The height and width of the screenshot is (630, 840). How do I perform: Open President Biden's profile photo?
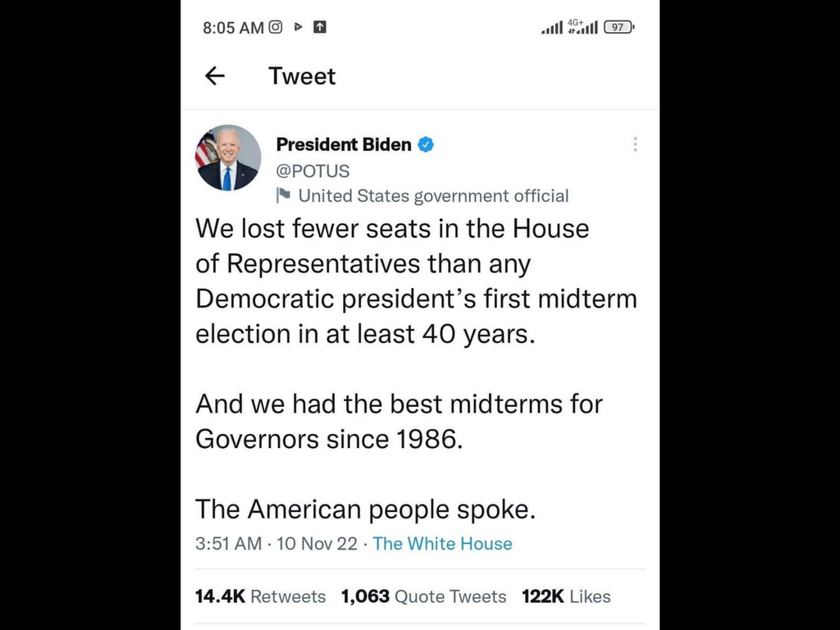tap(228, 158)
